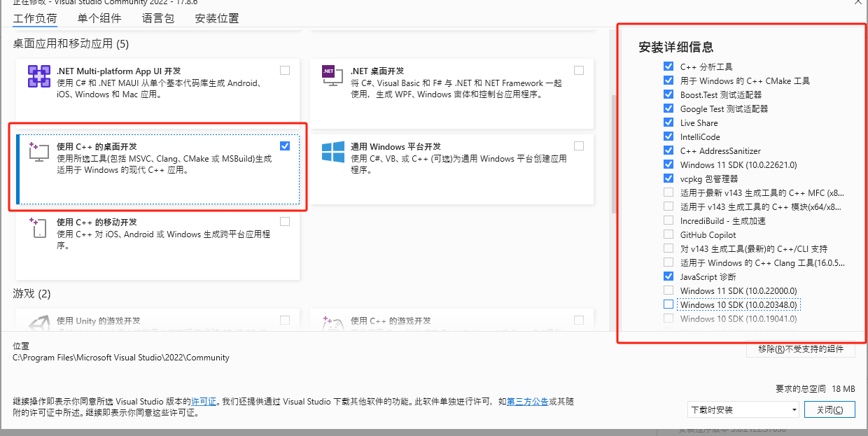Uncheck the JavaScript 诊断 component
The width and height of the screenshot is (868, 436).
point(668,276)
